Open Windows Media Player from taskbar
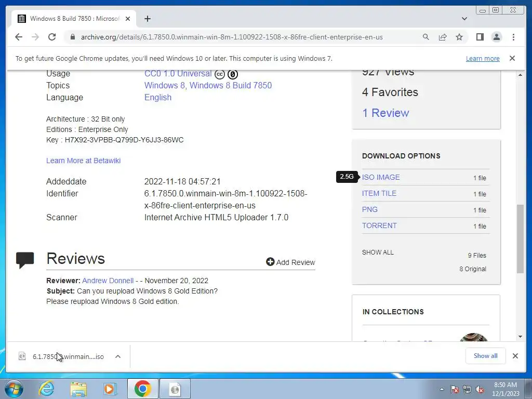The height and width of the screenshot is (399, 532). (110, 389)
